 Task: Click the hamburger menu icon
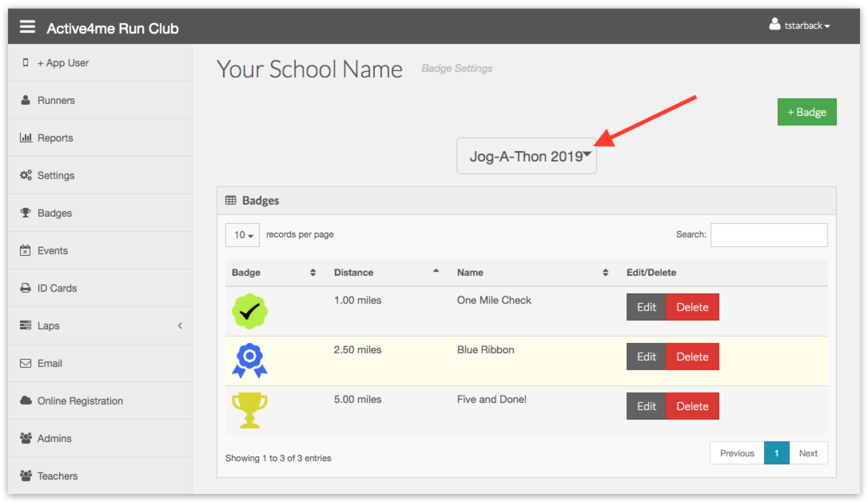[28, 27]
